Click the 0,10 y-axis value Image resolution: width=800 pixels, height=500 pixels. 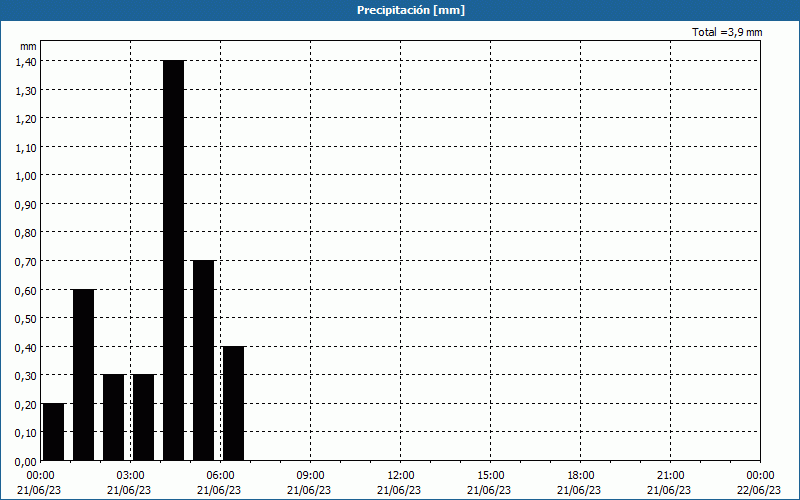pyautogui.click(x=26, y=433)
